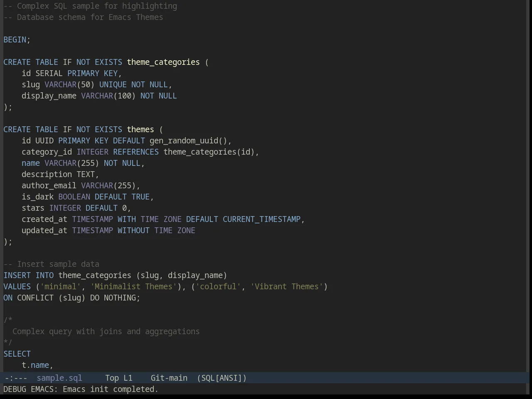The image size is (532, 399).
Task: Click the BOOLEAN type on the is_dark line
Action: point(74,197)
